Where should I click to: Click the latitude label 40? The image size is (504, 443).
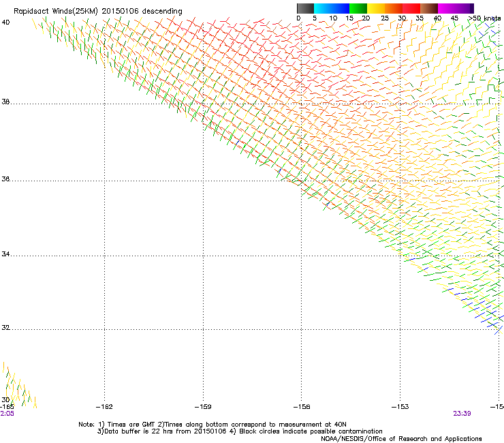point(5,22)
